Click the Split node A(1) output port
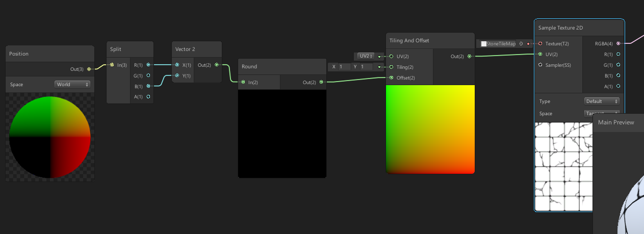 pos(148,96)
